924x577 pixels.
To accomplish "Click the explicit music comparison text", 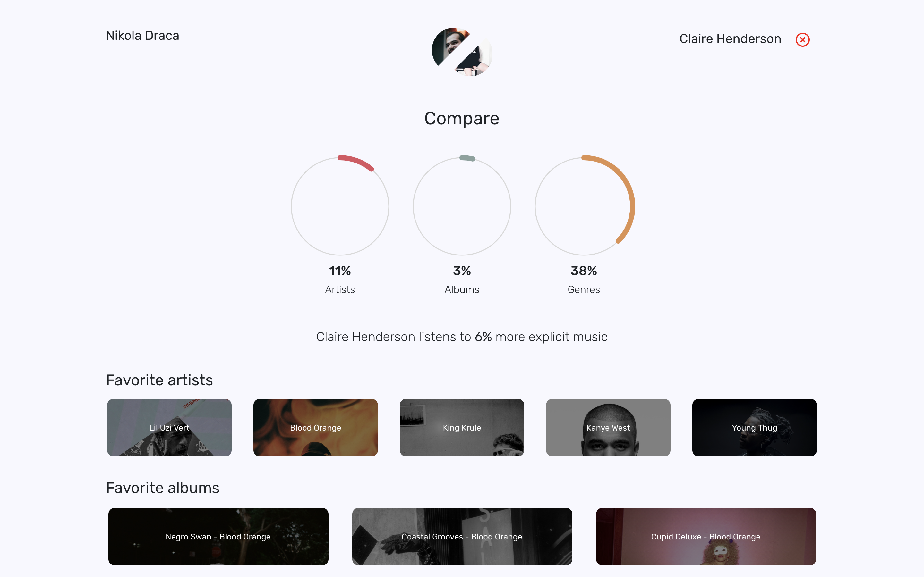I will 462,337.
